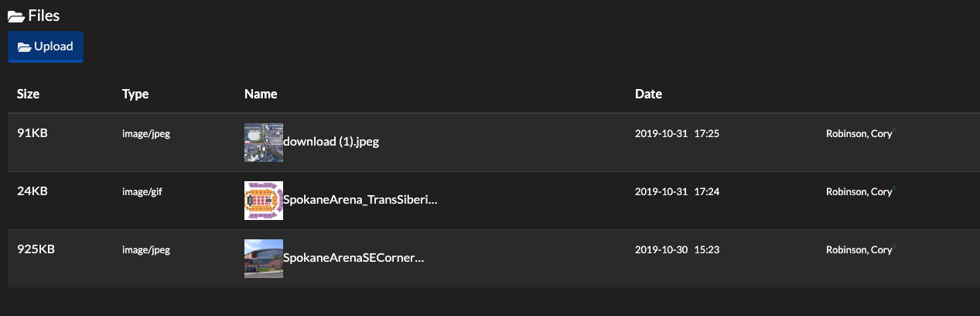
Task: Click file name SpokaneArenaSECorner…
Action: point(353,258)
